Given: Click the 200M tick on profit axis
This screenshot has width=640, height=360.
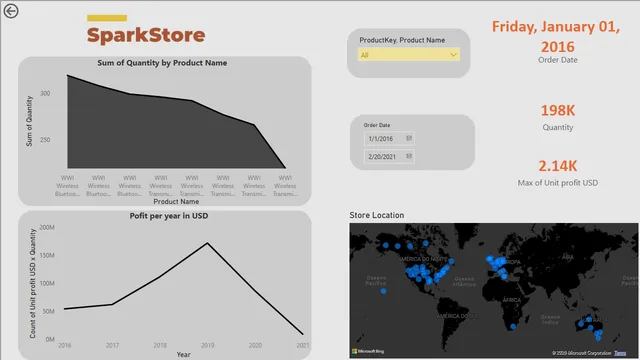Looking at the screenshot, I should click(x=47, y=227).
